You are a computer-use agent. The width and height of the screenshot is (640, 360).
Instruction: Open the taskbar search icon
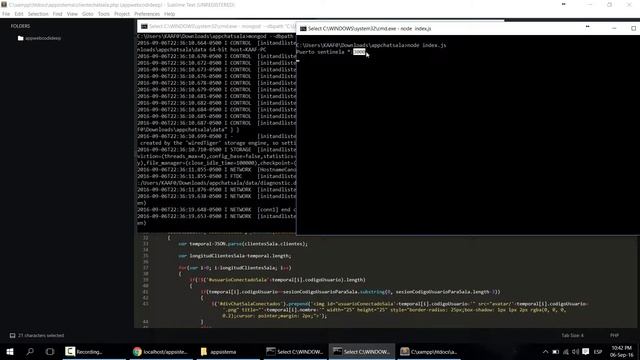coord(30,351)
